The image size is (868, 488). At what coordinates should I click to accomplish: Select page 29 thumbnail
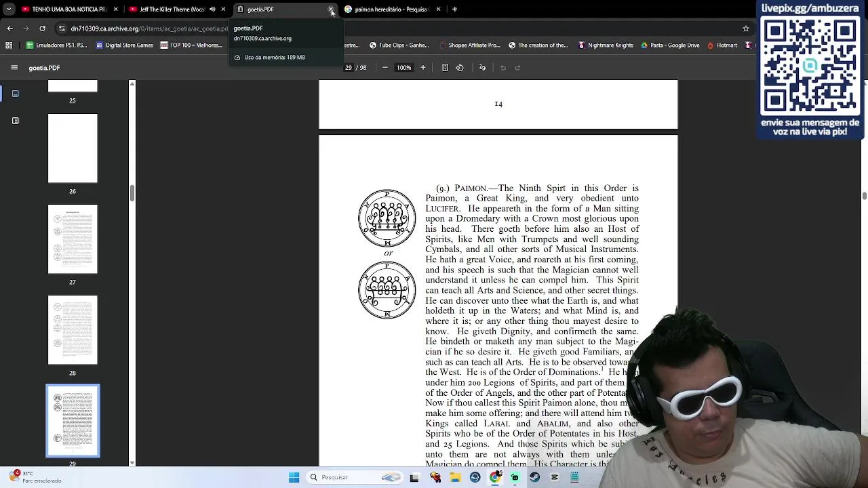pyautogui.click(x=73, y=421)
